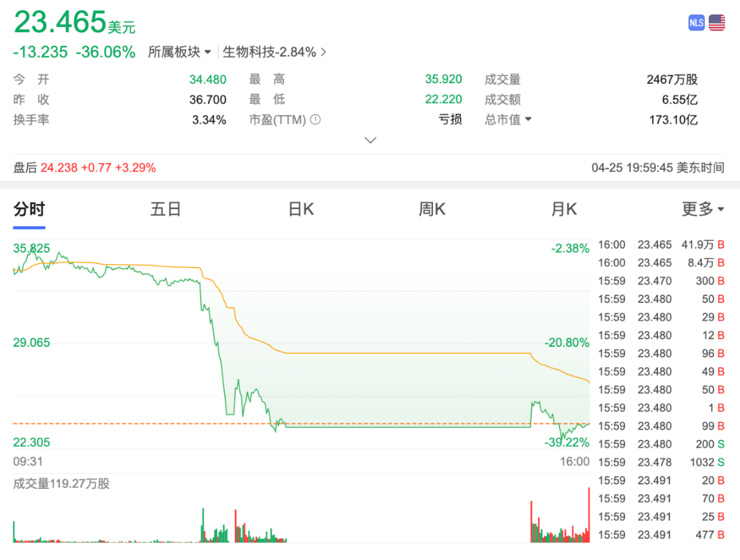Open the 总市值 dropdown arrow

(x=528, y=119)
